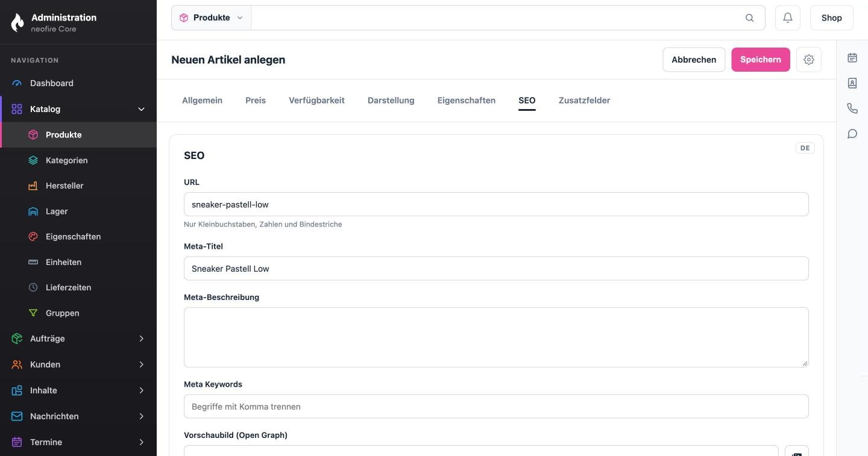Open the gear settings next to Speichern
The width and height of the screenshot is (868, 456).
pyautogui.click(x=808, y=60)
